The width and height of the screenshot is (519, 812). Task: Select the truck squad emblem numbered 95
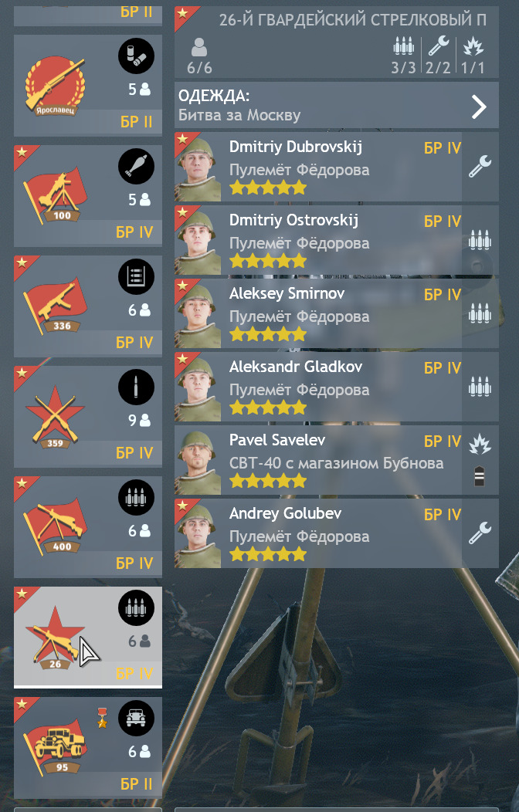55,748
